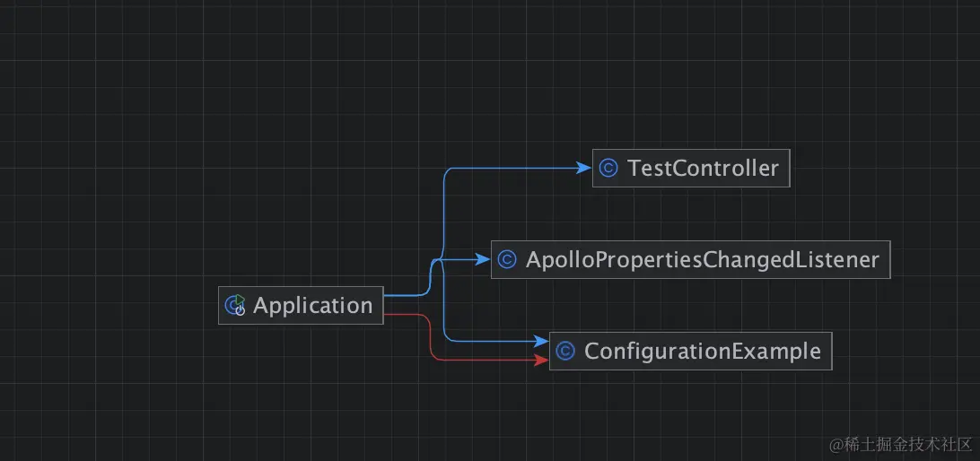Screen dimensions: 980x461
Task: Click the watermark text in the bottom corner
Action: click(x=901, y=445)
